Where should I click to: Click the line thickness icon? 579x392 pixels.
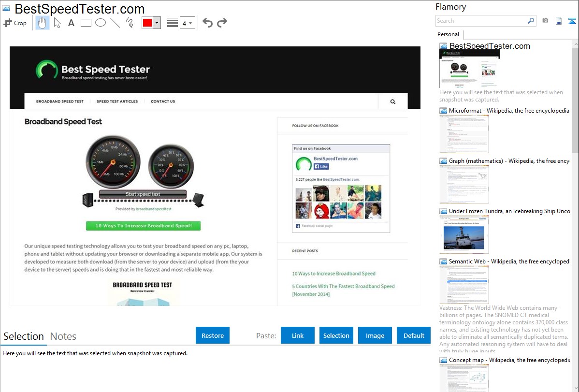173,23
